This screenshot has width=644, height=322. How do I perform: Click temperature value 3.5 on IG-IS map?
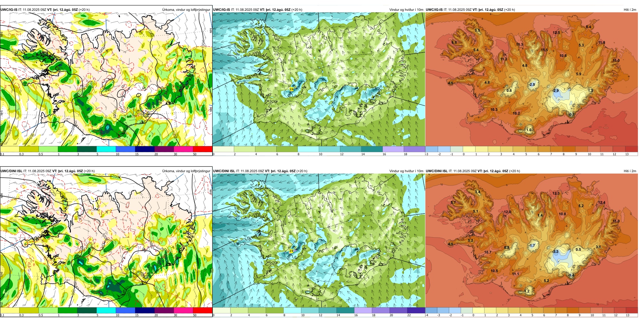point(477,31)
